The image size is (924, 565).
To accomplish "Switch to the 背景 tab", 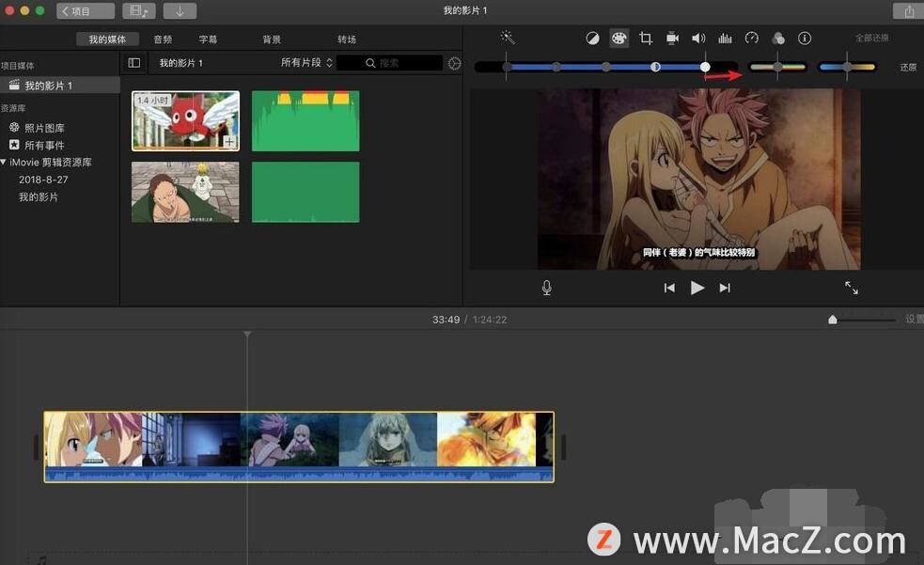I will [x=272, y=39].
